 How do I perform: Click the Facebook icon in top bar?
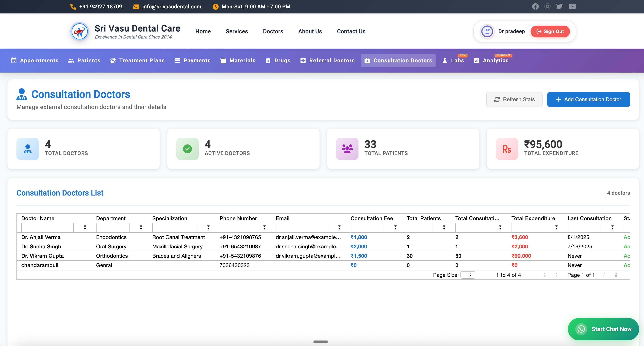pyautogui.click(x=535, y=7)
